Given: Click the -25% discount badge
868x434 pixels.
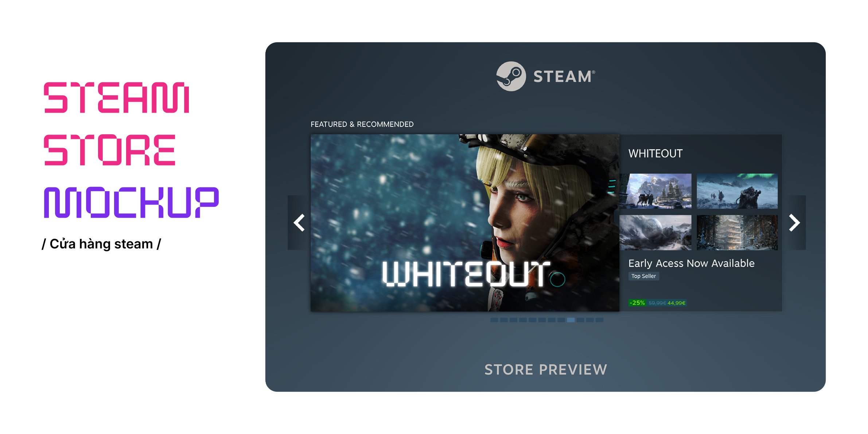Looking at the screenshot, I should (637, 303).
